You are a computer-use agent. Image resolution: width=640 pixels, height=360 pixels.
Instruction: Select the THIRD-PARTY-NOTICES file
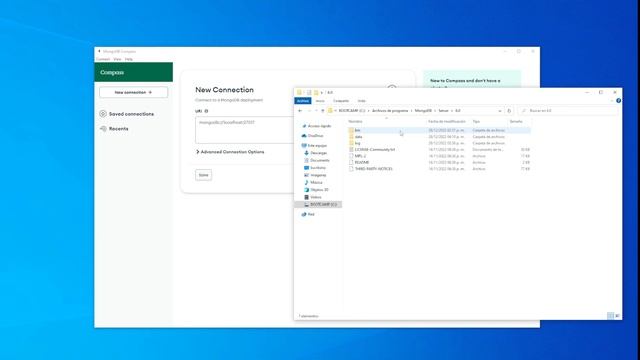pos(440,169)
